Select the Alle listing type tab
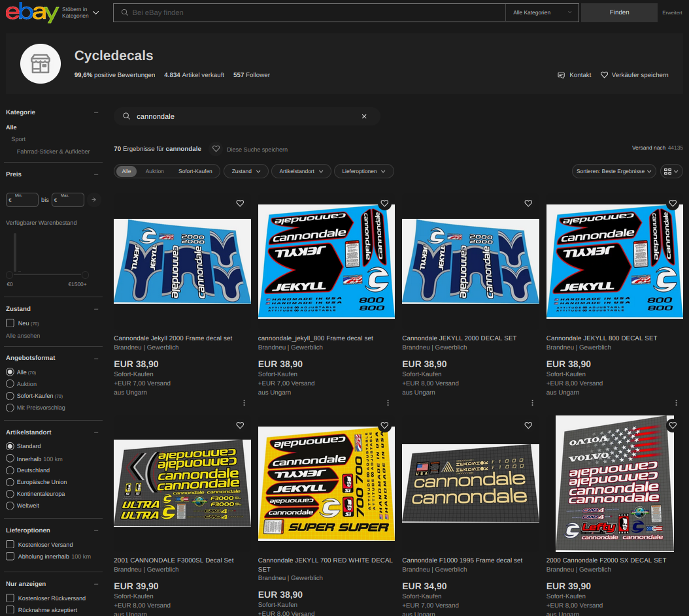 [127, 171]
